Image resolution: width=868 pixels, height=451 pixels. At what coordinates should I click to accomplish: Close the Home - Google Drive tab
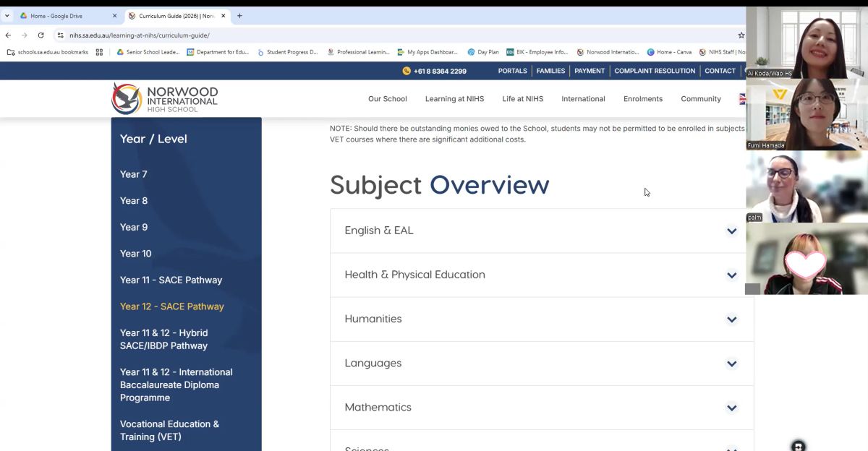point(114,16)
